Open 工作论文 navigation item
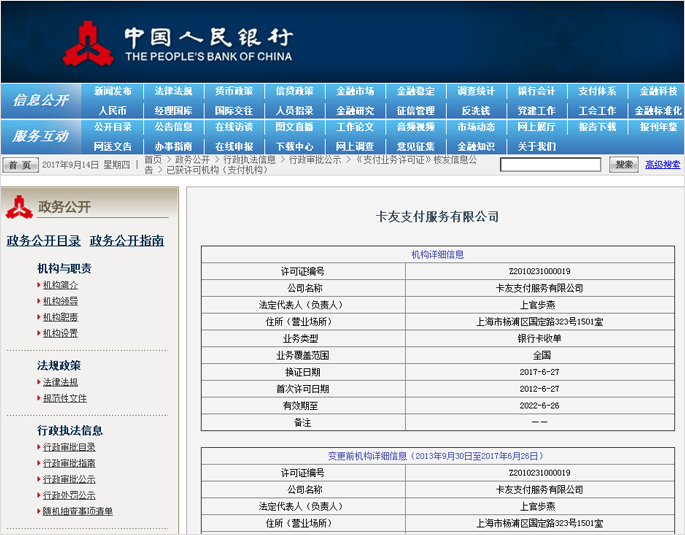 click(x=355, y=127)
